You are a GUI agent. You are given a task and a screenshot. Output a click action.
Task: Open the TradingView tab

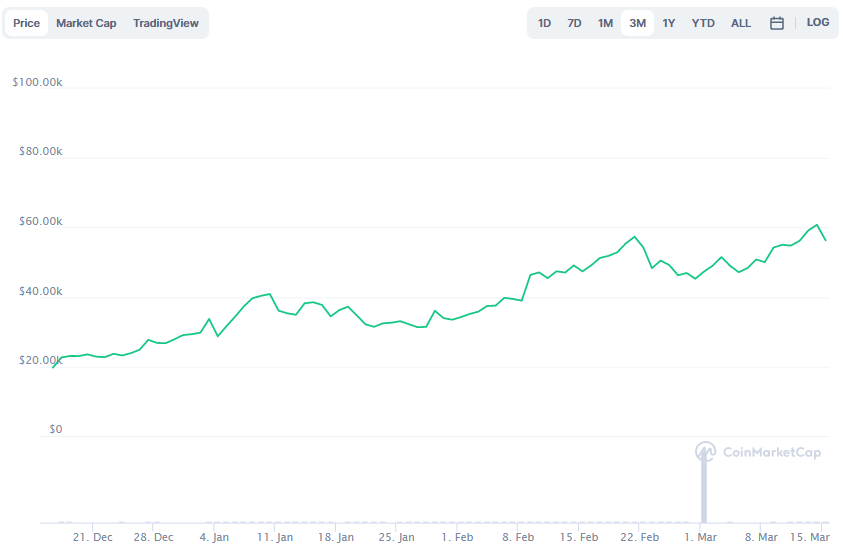click(x=166, y=23)
